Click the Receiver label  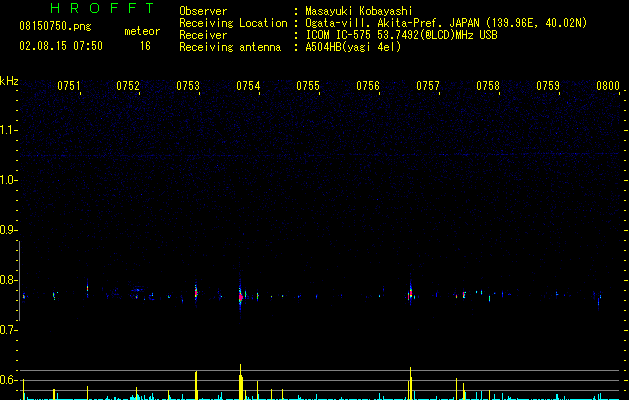click(x=203, y=35)
